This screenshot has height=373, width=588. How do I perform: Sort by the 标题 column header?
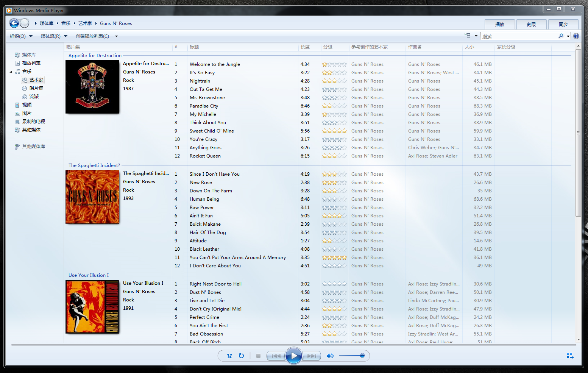pos(243,47)
